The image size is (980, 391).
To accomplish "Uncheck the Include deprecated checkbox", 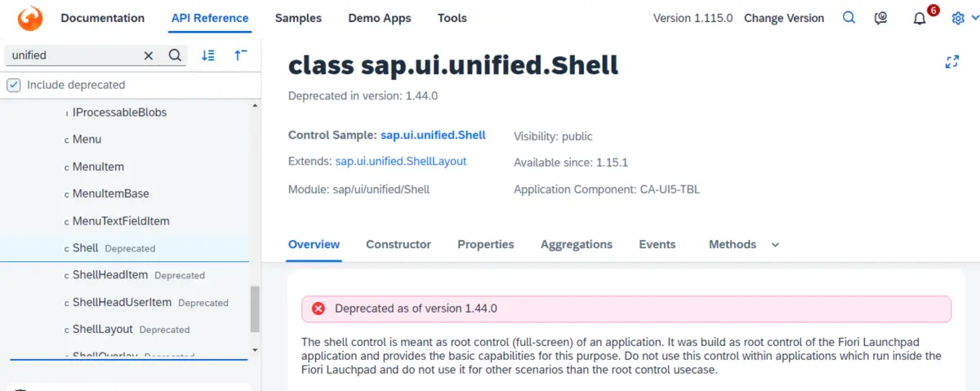I will click(x=14, y=85).
